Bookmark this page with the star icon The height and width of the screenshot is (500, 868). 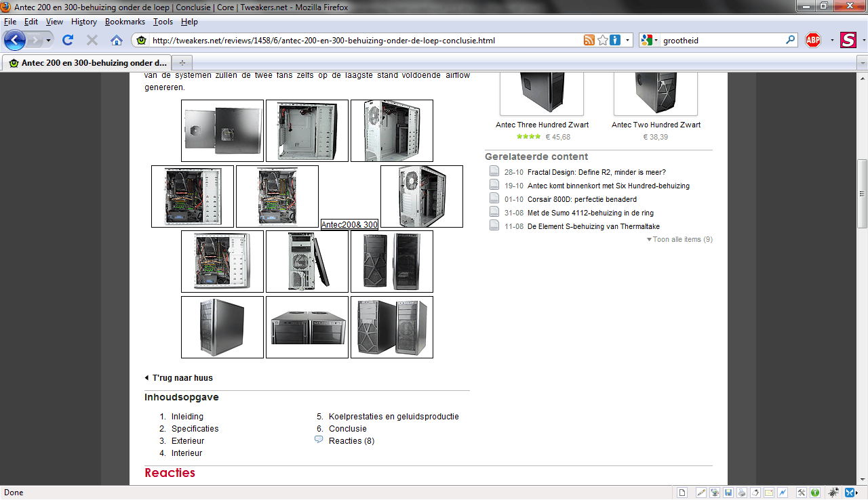point(602,41)
